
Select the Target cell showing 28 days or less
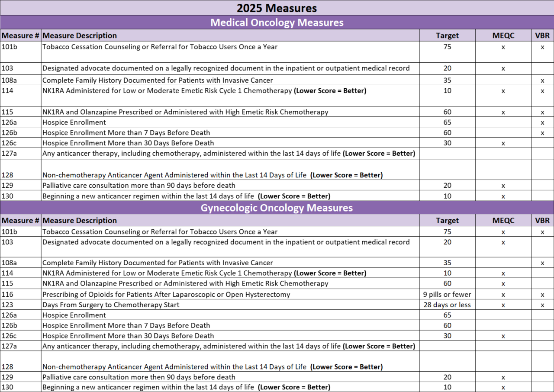[x=447, y=305]
